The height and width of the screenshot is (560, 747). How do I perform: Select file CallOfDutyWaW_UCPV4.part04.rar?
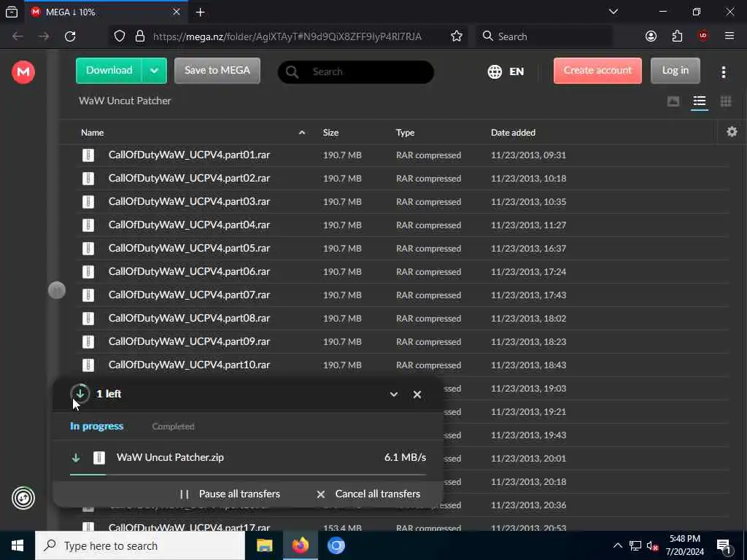click(402, 225)
